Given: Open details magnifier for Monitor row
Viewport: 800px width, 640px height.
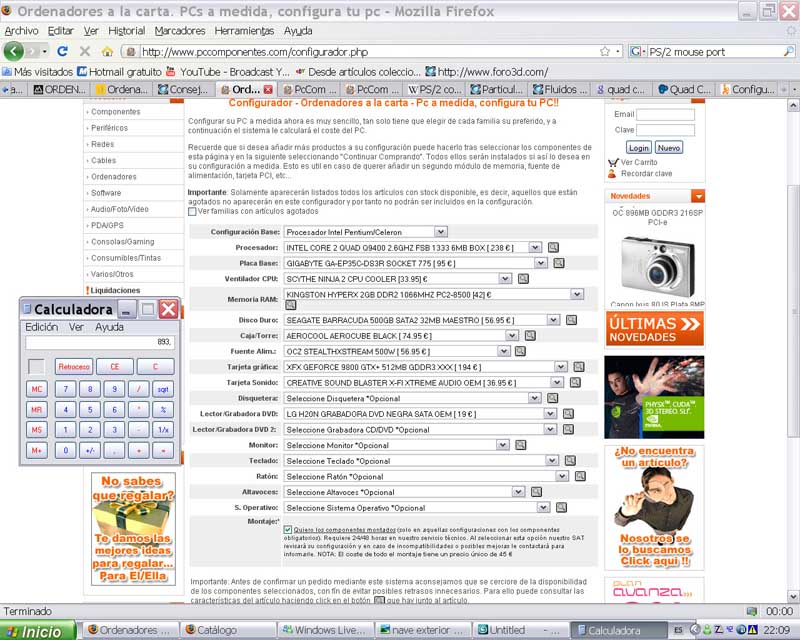Looking at the screenshot, I should click(520, 445).
